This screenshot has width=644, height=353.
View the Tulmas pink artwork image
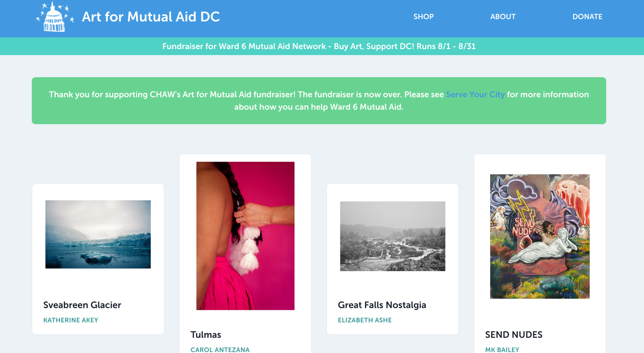coord(245,236)
